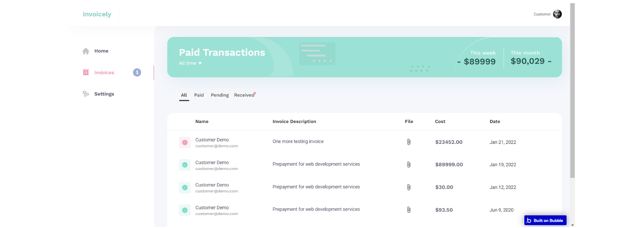Screen dimensions: 644x228
Task: Click the Invoices receipt icon
Action: (86, 72)
